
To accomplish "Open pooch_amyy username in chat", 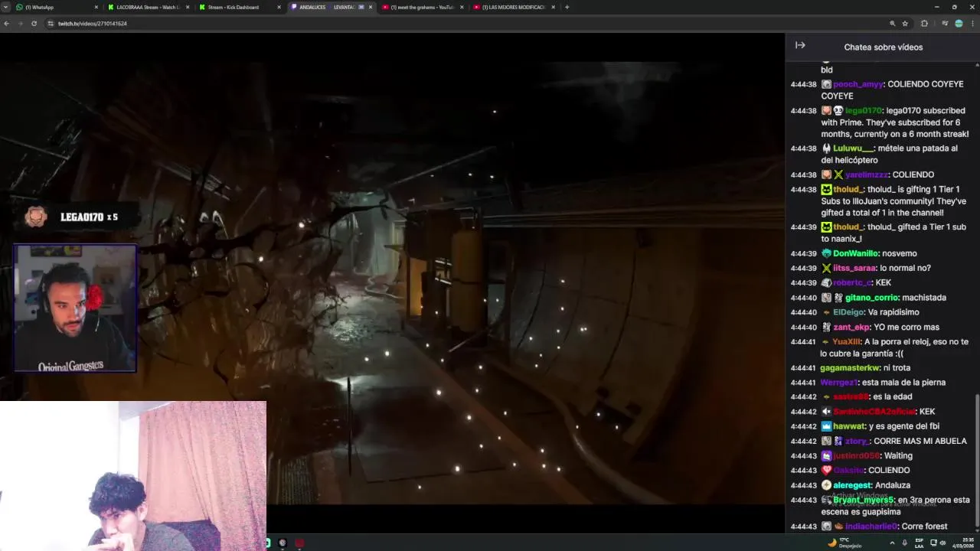I will [x=857, y=84].
